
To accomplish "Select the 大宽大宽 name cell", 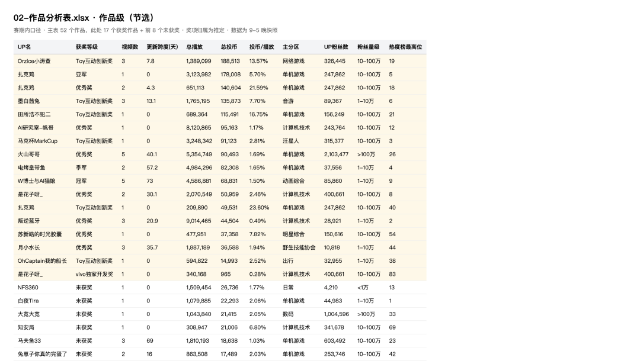I will point(28,314).
